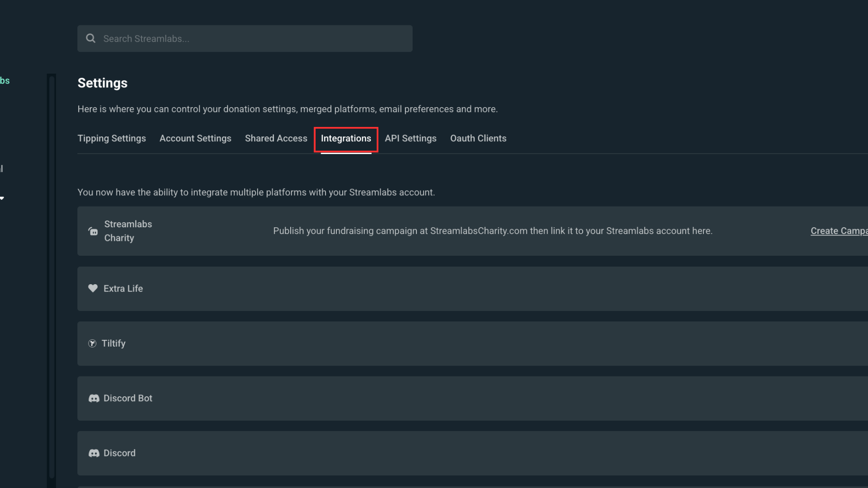Click the 'integrate multiple platforms' description text
868x488 pixels.
coord(256,192)
